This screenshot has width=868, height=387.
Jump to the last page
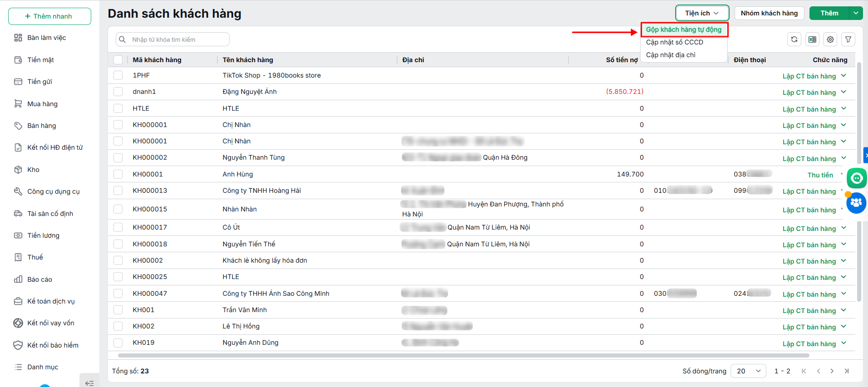point(847,371)
